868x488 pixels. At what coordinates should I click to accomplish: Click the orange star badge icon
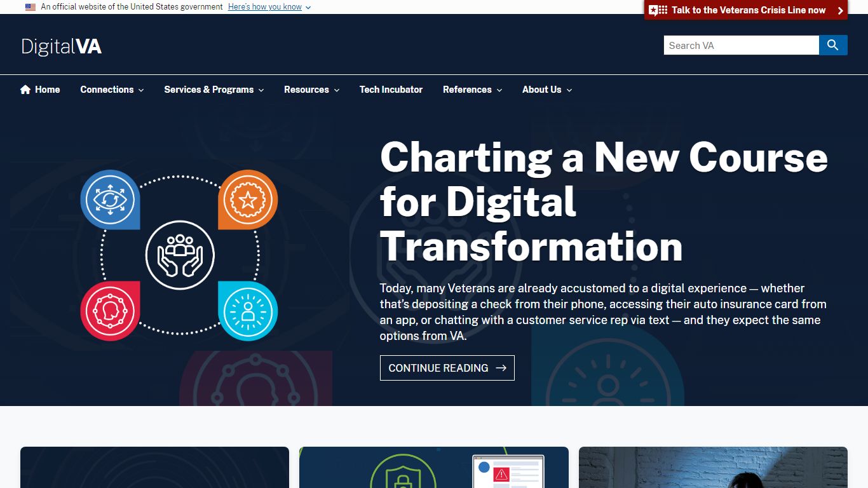point(248,200)
